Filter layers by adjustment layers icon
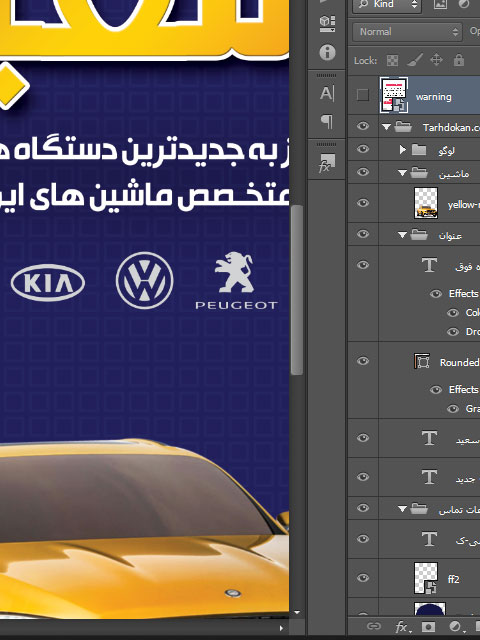Viewport: 480px width, 640px height. 464,4
